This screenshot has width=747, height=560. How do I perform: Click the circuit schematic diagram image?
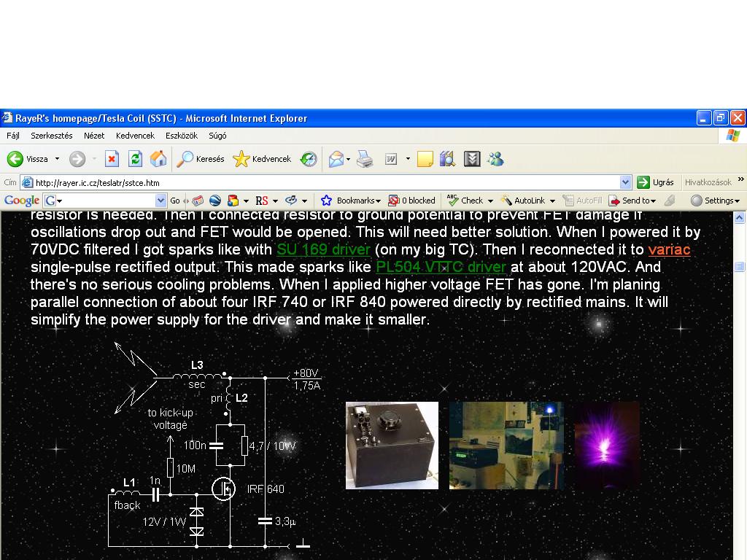217,446
